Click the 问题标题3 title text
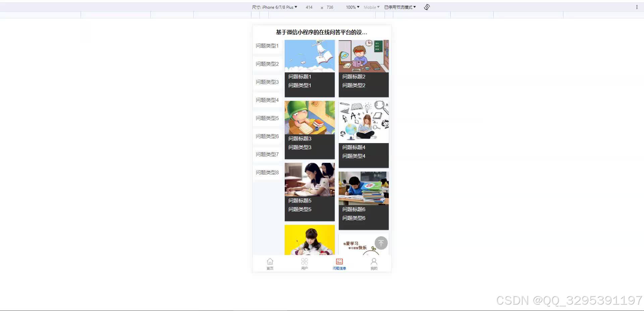This screenshot has width=644, height=311. (300, 139)
